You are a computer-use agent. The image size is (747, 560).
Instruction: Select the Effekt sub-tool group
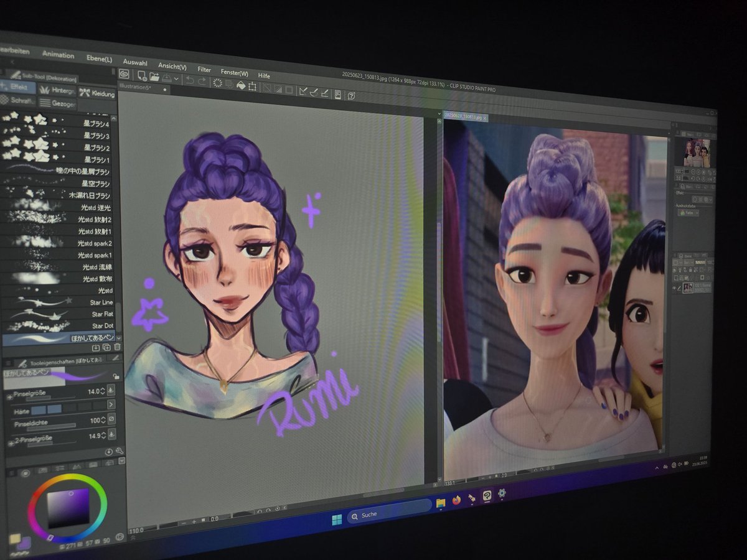[x=17, y=87]
